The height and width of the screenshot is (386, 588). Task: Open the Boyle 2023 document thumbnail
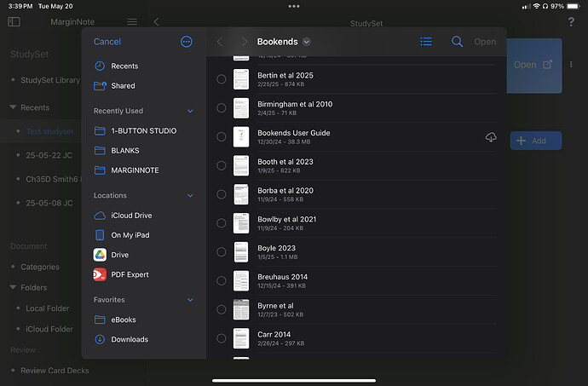(241, 251)
